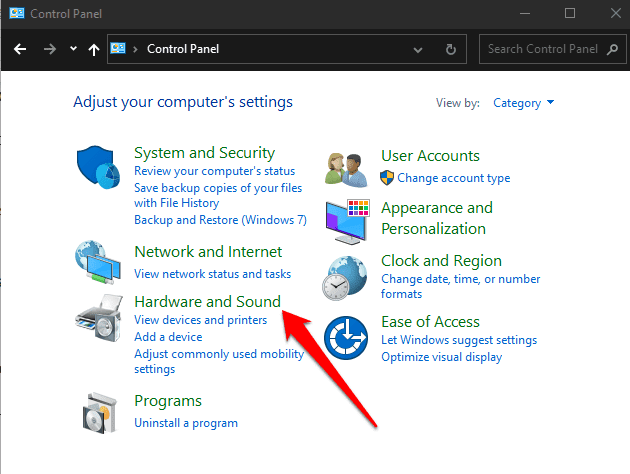Click the Clock and Region icon
Viewport: 630px width, 474px height.
[x=346, y=275]
